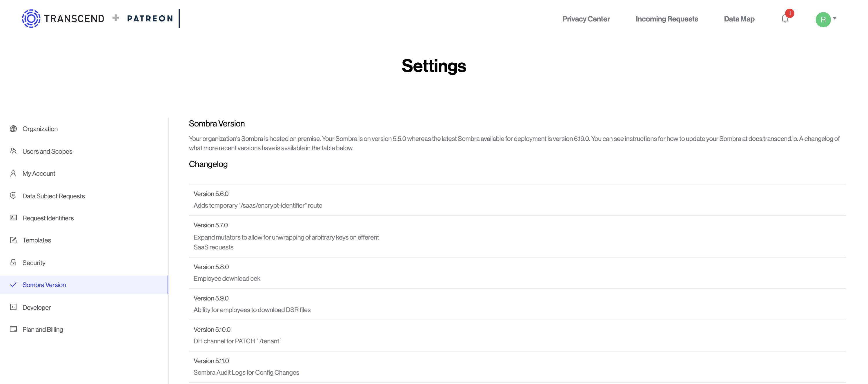Click the Organization globe icon
The width and height of the screenshot is (868, 384).
coord(13,129)
